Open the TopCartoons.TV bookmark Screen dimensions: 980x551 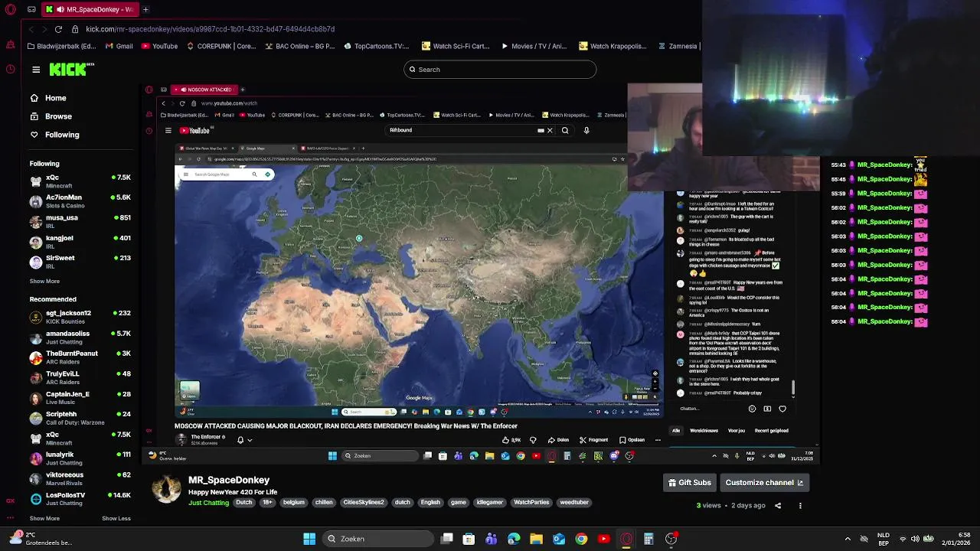376,46
